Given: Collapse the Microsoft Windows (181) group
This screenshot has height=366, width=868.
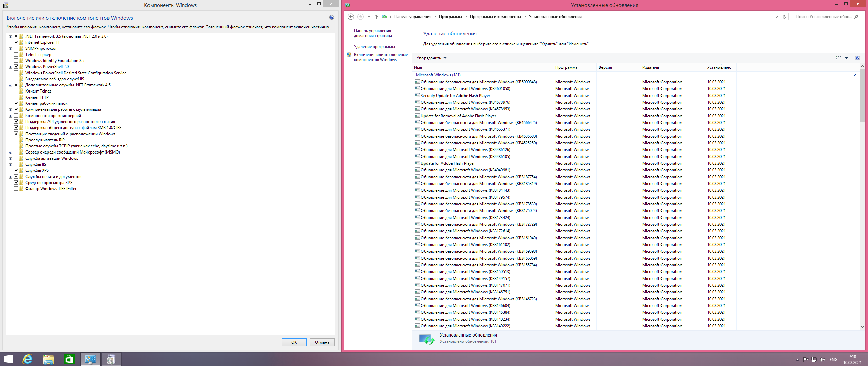Looking at the screenshot, I should (x=855, y=75).
